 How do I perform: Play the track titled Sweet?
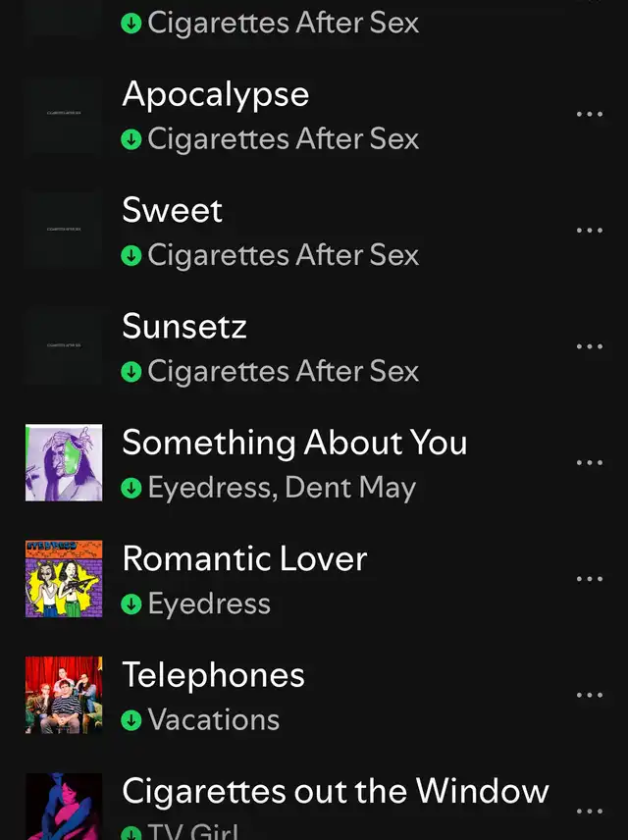tap(172, 210)
